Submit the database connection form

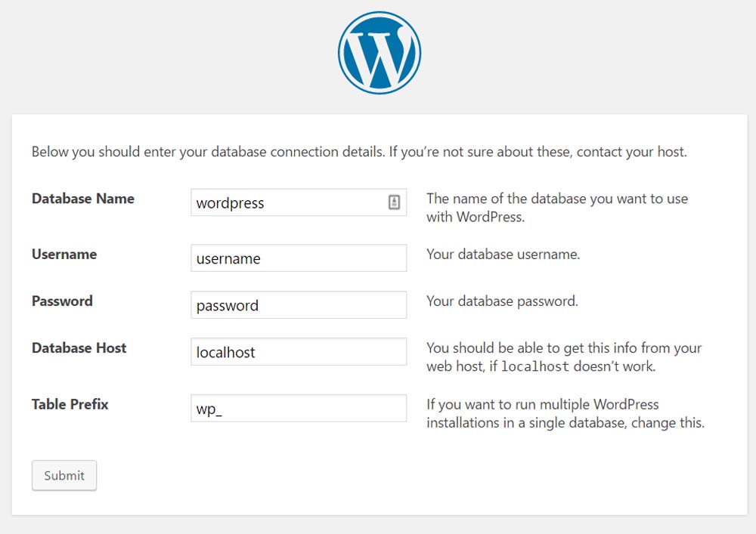[x=64, y=476]
